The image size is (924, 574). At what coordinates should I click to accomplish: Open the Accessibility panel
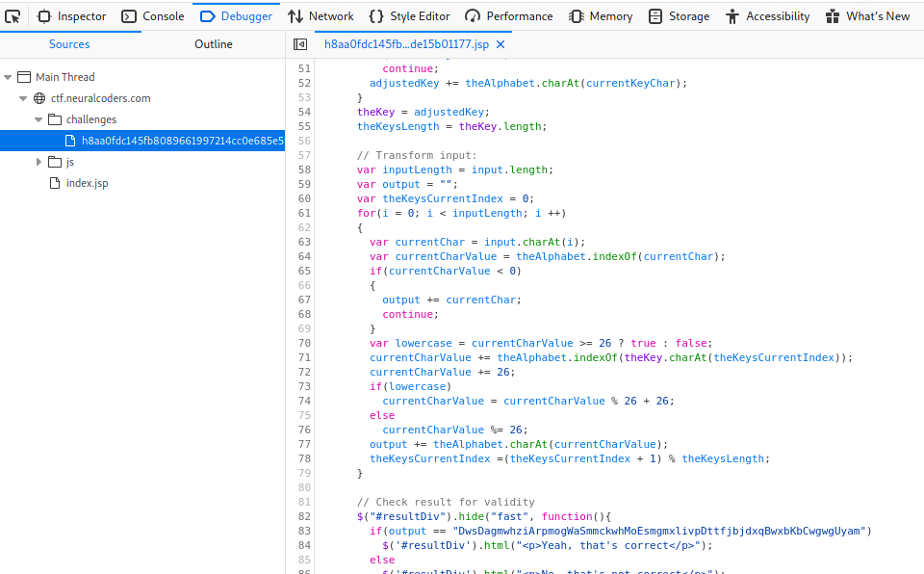(768, 16)
